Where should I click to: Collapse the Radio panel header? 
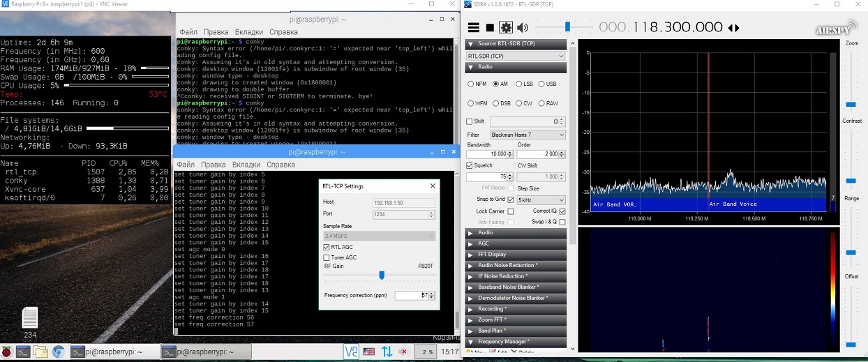coord(516,67)
